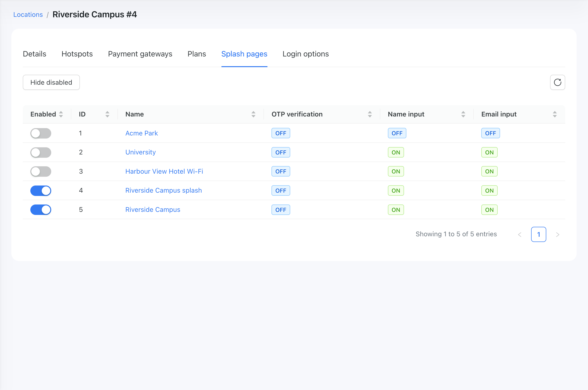Enable the Acme Park splash page
This screenshot has height=390, width=588.
(x=41, y=133)
